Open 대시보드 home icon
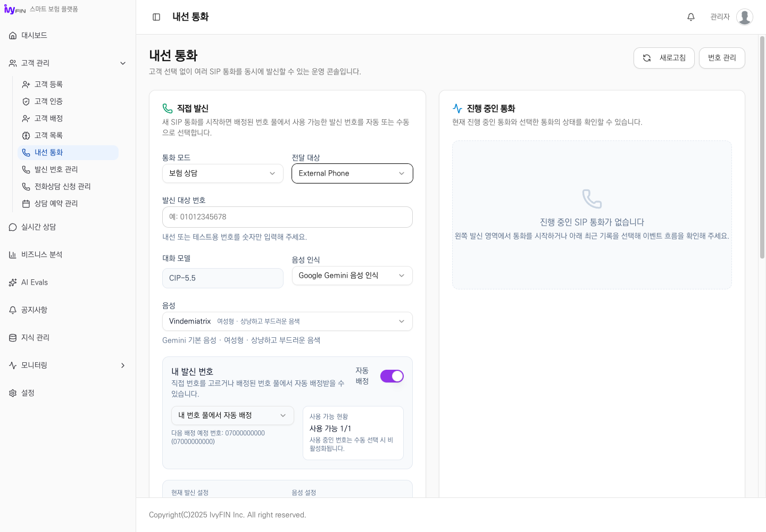 13,36
